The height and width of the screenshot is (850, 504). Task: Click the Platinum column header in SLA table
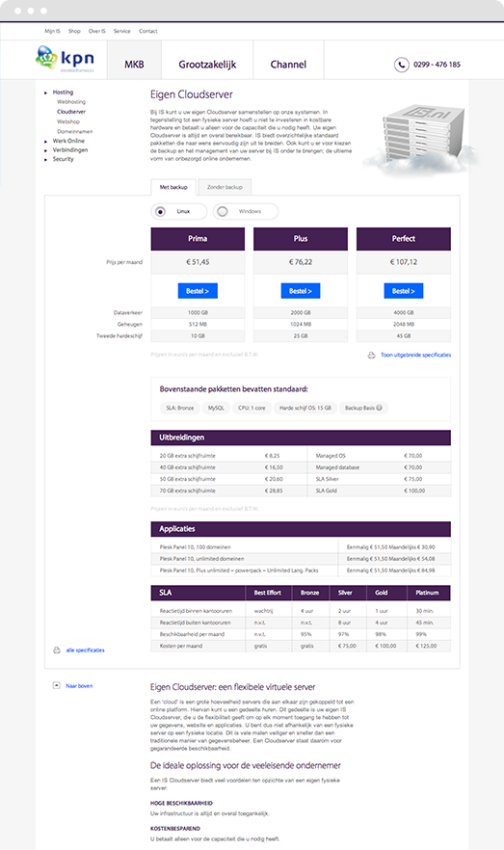tap(427, 593)
